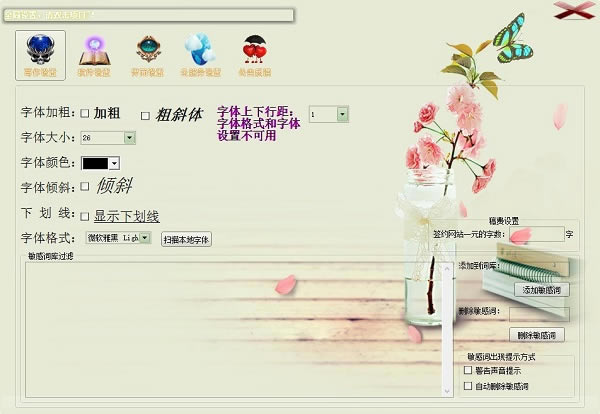Expand the 字体大小 font size dropdown

[x=114, y=137]
